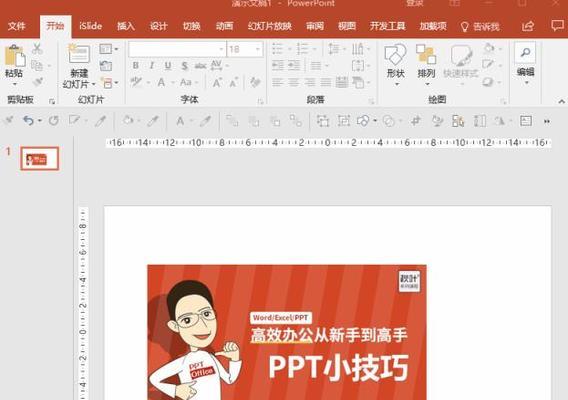Viewport: 568px width, 400px height.
Task: Switch to the Design (设计) tab
Action: click(159, 26)
